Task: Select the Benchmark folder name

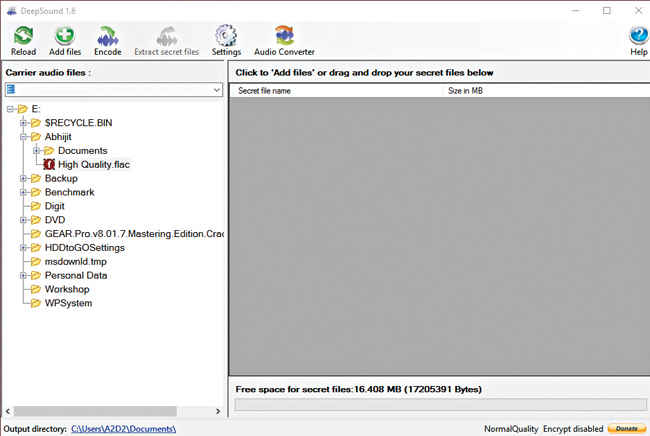Action: (69, 192)
